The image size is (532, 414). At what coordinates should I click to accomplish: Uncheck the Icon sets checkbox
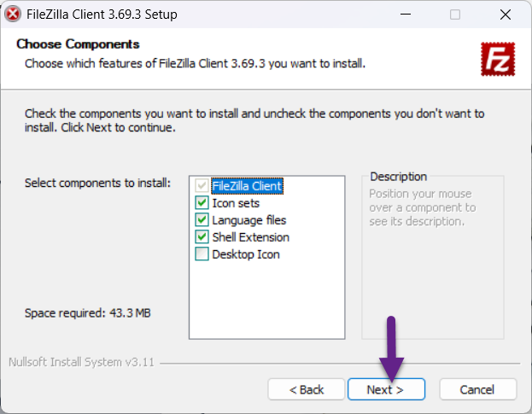pyautogui.click(x=202, y=203)
